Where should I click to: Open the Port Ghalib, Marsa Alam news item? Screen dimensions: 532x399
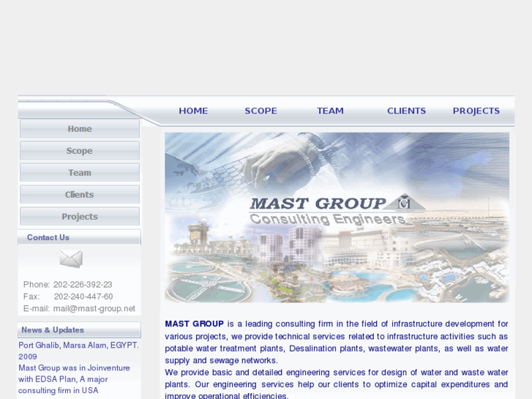[79, 351]
